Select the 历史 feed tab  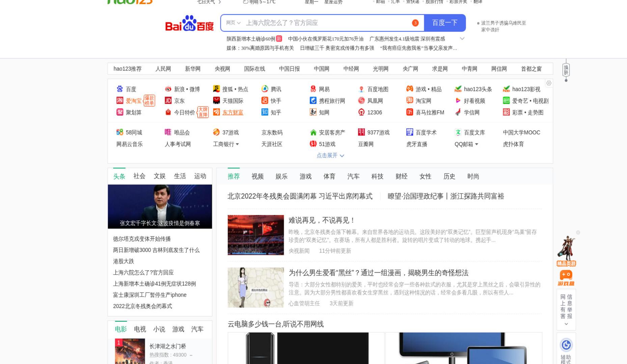pos(449,176)
